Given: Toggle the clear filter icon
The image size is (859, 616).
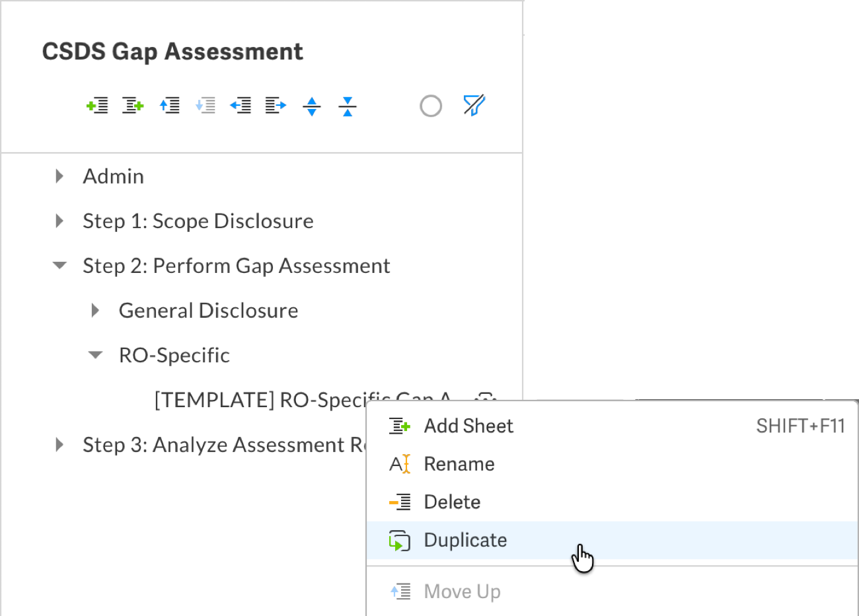Looking at the screenshot, I should [474, 105].
